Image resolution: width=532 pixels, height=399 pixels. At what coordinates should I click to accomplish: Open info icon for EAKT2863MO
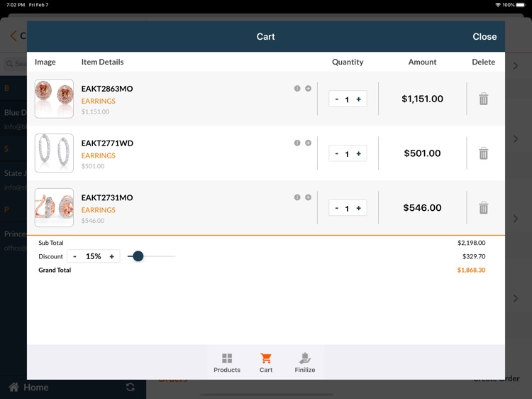tap(297, 88)
